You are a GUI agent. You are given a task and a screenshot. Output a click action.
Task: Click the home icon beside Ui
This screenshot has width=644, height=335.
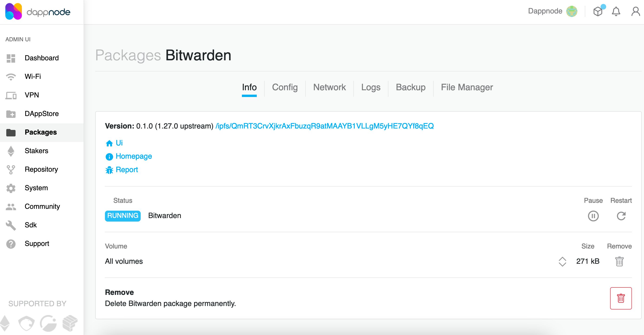[109, 143]
